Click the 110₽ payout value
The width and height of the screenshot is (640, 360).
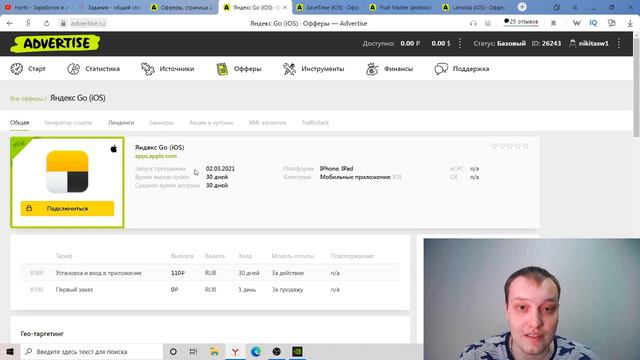click(x=178, y=273)
